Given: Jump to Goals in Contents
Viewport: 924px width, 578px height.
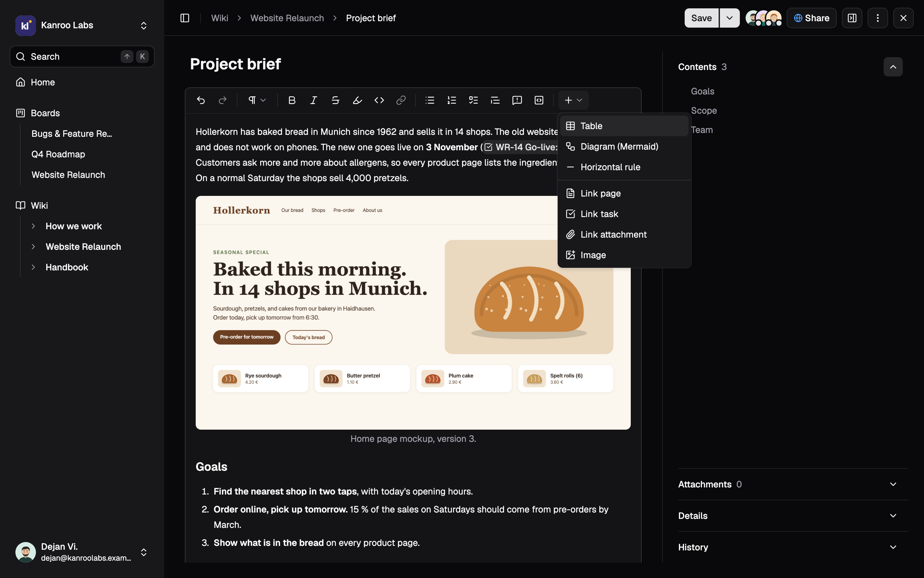Looking at the screenshot, I should pos(703,92).
